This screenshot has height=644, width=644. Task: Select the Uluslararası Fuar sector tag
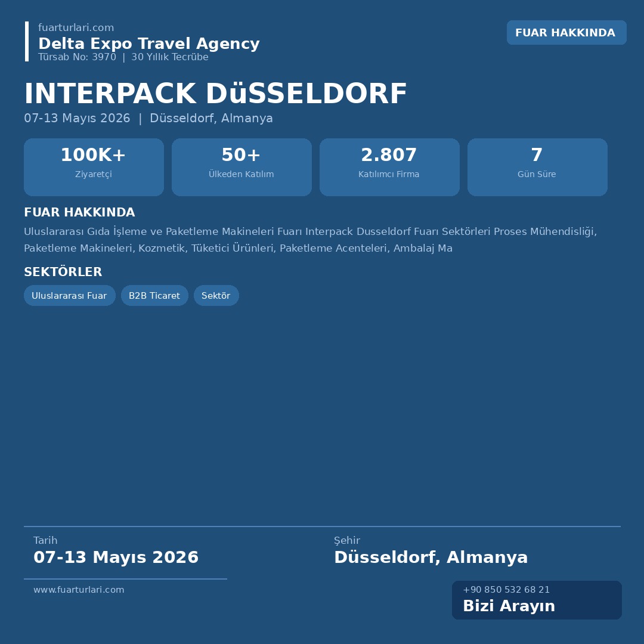tap(69, 295)
